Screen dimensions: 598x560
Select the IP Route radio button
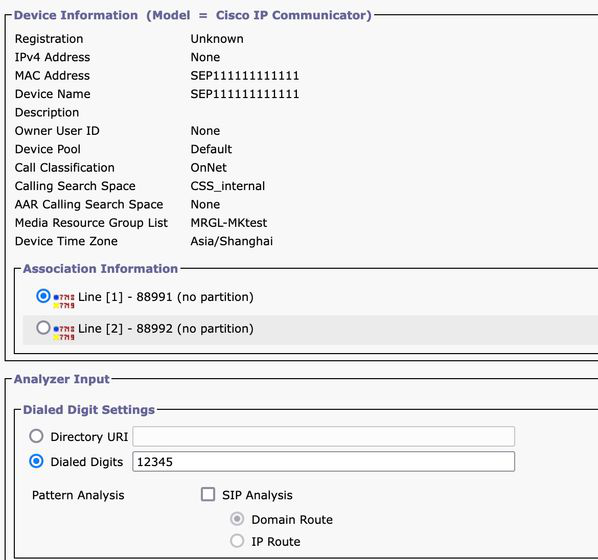pyautogui.click(x=237, y=541)
